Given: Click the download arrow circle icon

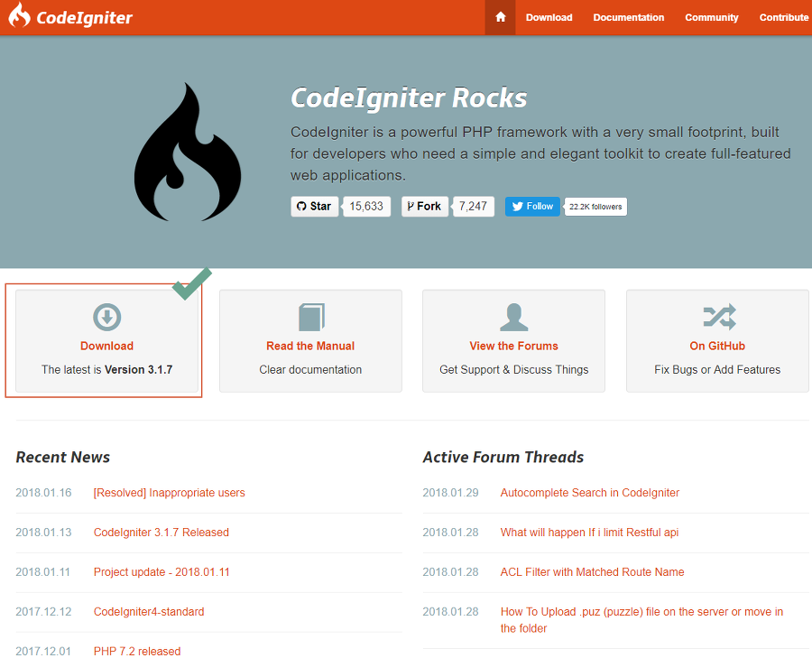Looking at the screenshot, I should pos(106,317).
